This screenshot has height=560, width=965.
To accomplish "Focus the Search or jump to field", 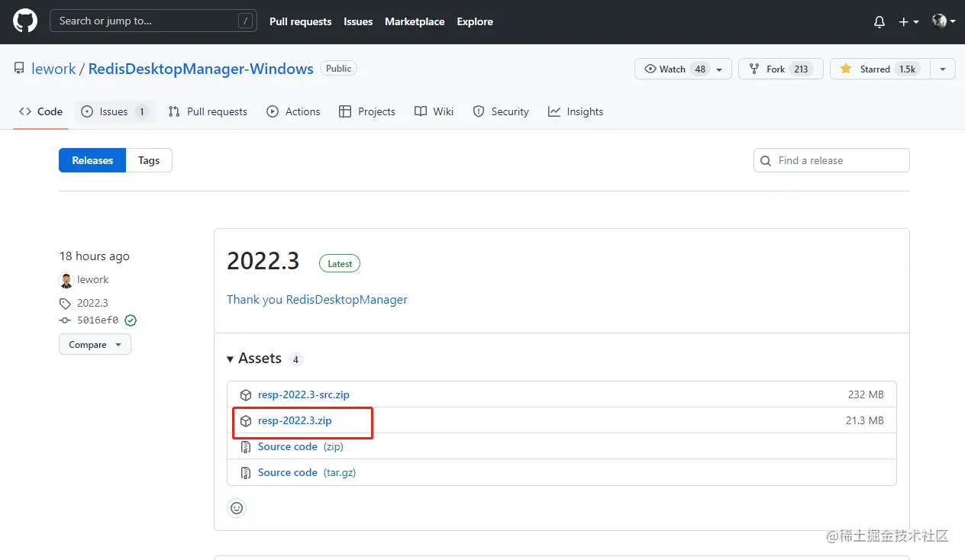I will pyautogui.click(x=153, y=21).
